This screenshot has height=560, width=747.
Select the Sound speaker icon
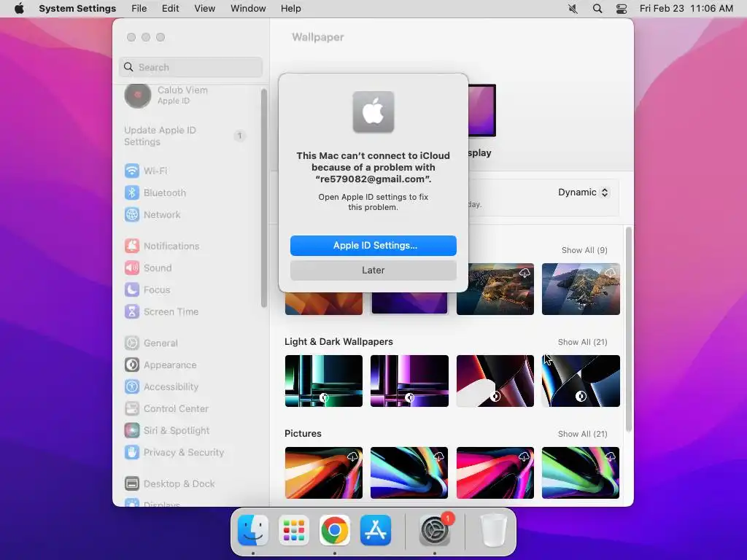coord(132,268)
